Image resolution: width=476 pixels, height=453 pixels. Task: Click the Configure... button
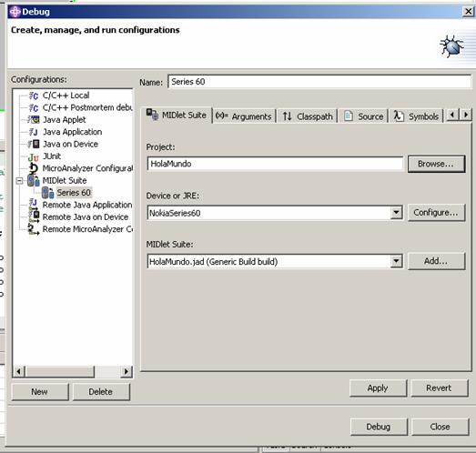436,213
